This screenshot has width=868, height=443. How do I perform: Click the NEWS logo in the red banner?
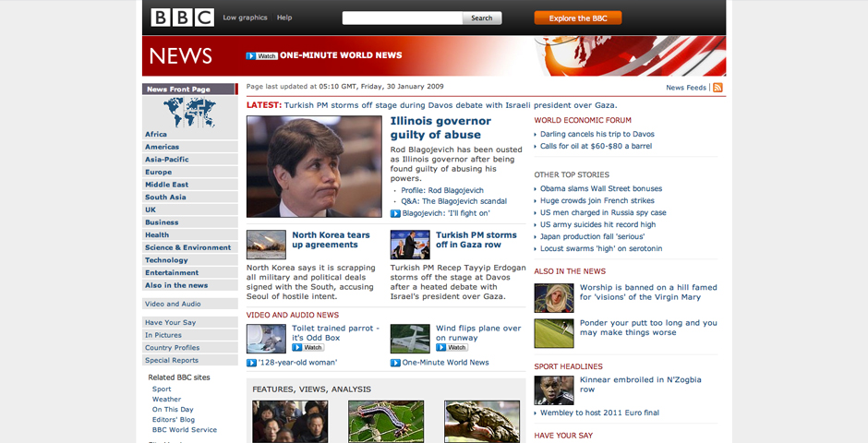[x=180, y=56]
